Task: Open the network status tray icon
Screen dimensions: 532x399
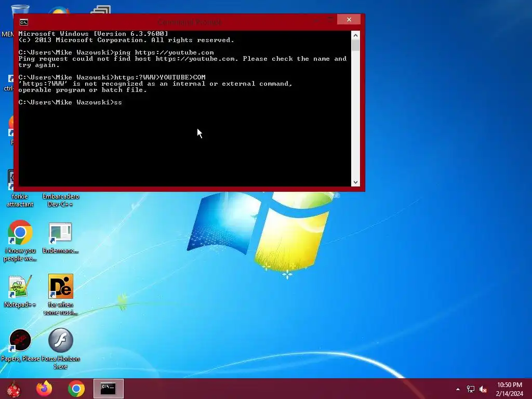Action: pyautogui.click(x=470, y=389)
